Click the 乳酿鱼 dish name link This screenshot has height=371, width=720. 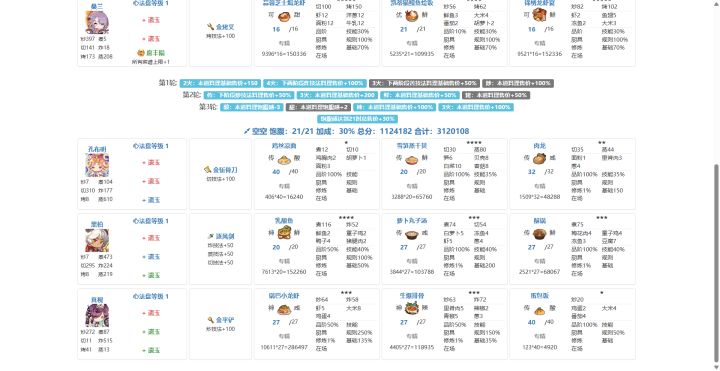tap(284, 221)
